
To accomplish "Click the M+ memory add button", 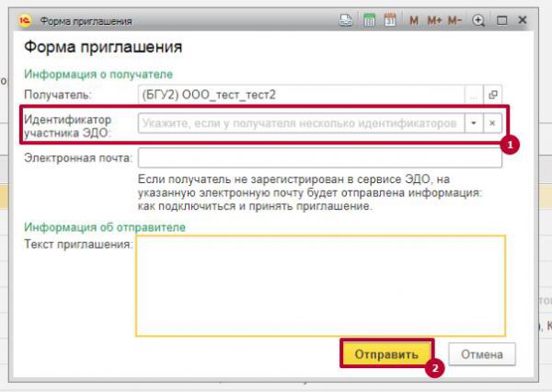I will pyautogui.click(x=433, y=19).
